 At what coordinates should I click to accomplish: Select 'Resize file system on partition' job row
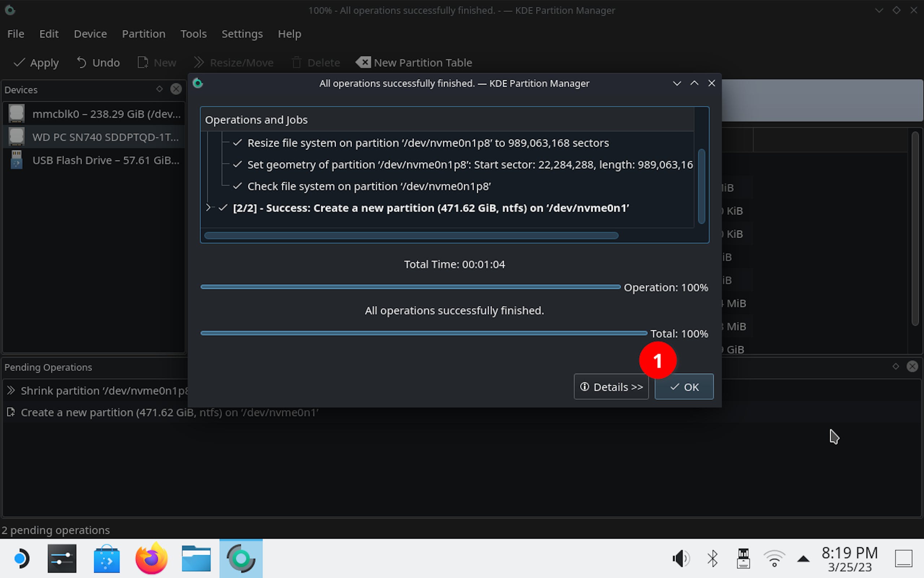[x=428, y=143]
